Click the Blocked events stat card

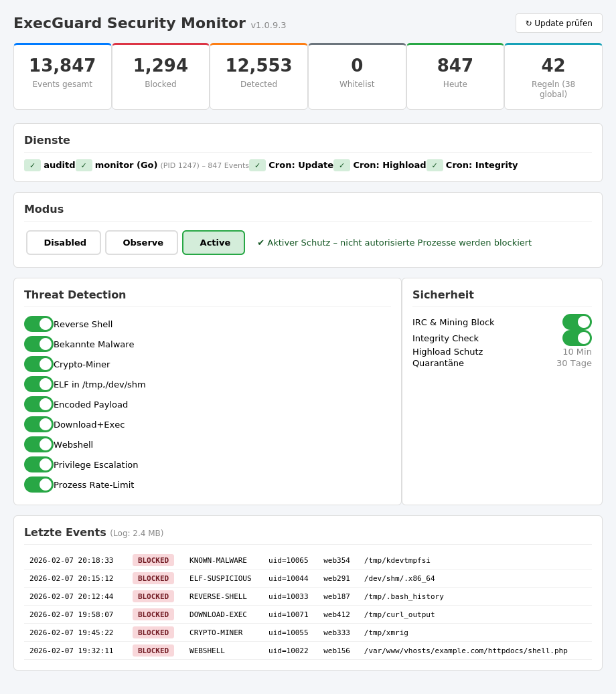pos(161,76)
